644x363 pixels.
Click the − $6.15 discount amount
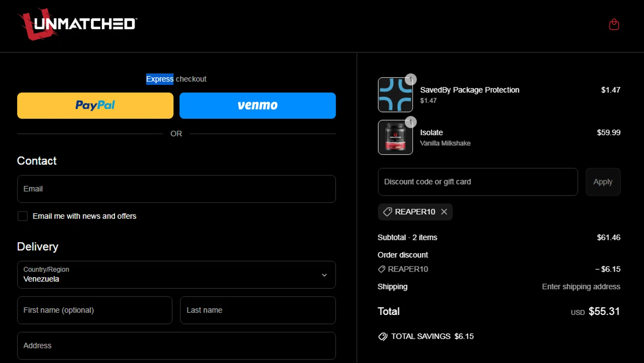click(x=608, y=269)
